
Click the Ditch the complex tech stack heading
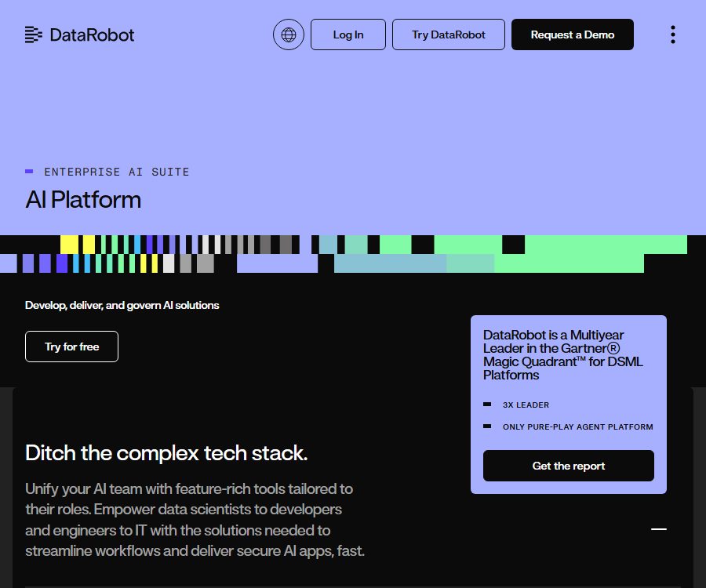coord(166,453)
